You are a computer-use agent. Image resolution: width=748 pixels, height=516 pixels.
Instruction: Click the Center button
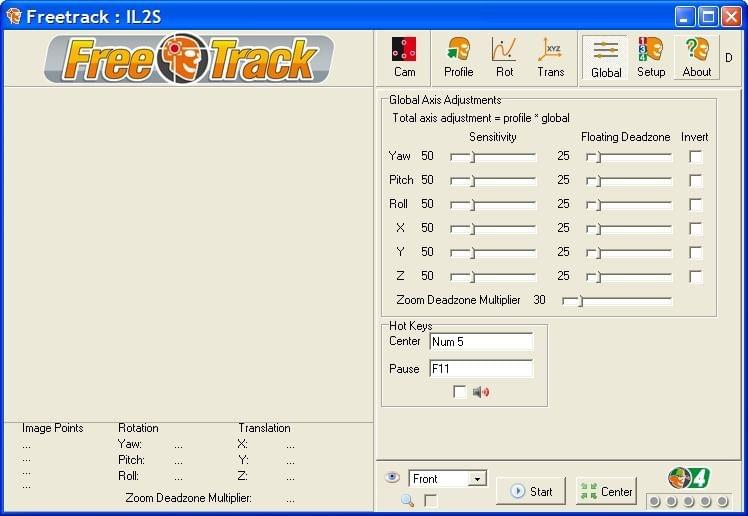click(606, 491)
